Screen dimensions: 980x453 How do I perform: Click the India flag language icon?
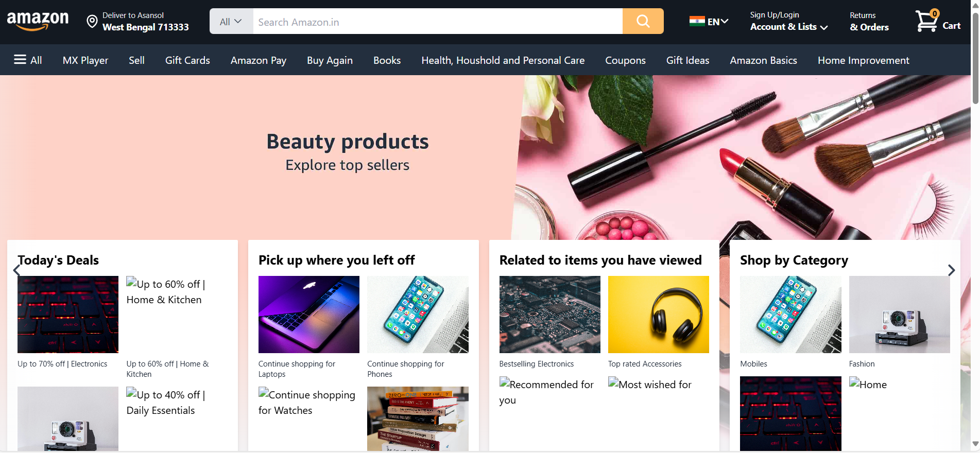click(x=697, y=21)
